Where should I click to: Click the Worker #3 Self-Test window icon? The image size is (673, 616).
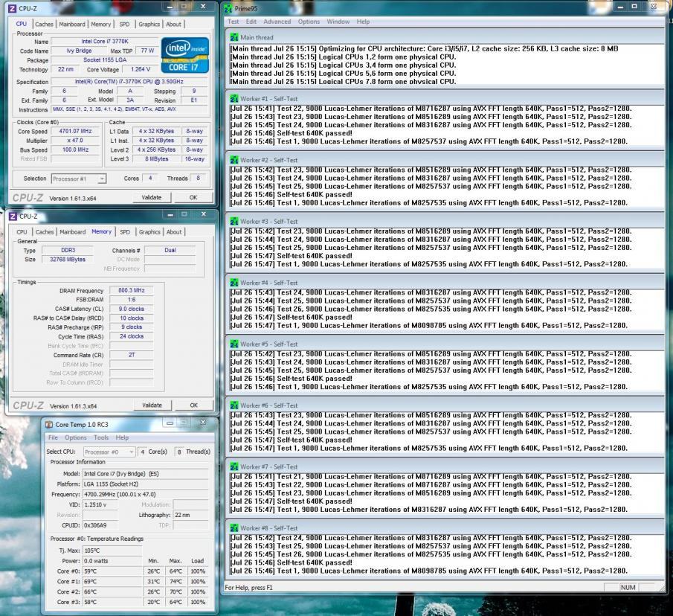click(x=234, y=221)
